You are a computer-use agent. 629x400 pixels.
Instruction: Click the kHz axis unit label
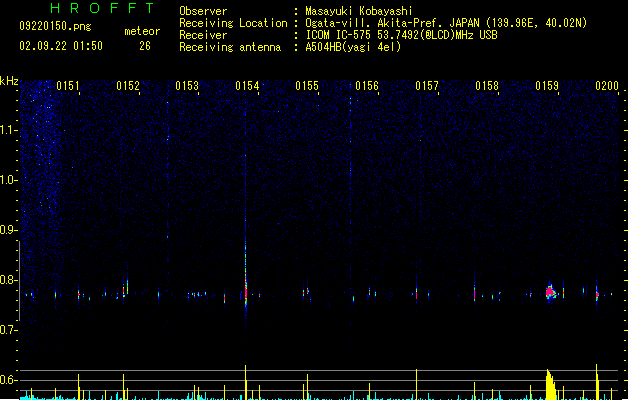coord(9,81)
